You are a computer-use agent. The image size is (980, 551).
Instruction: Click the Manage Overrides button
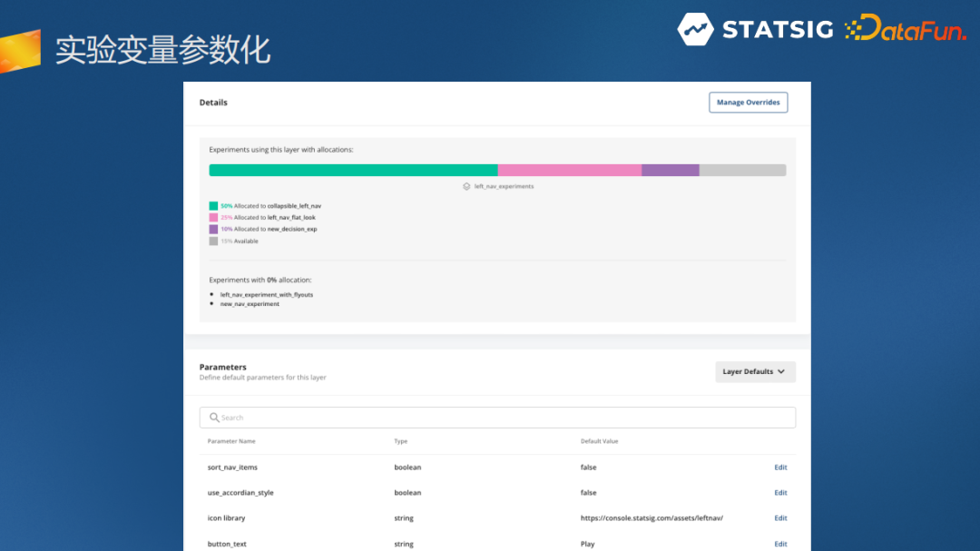(x=748, y=103)
